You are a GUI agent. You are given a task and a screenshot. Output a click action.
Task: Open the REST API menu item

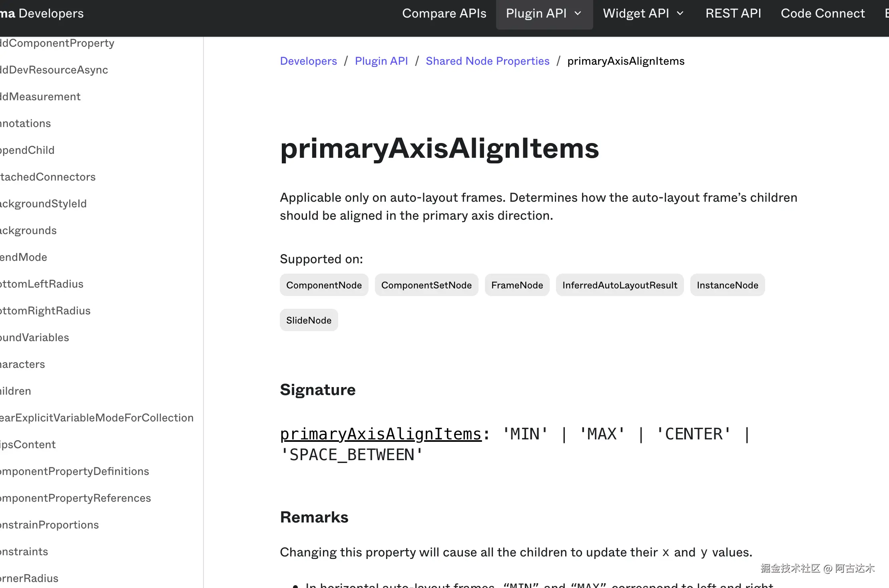click(733, 14)
